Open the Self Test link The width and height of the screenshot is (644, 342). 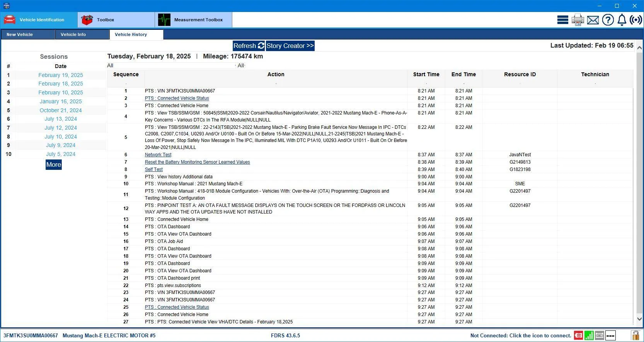point(154,169)
